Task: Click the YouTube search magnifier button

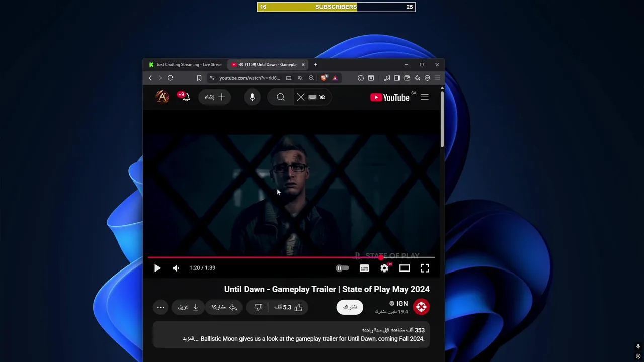Action: point(281,97)
